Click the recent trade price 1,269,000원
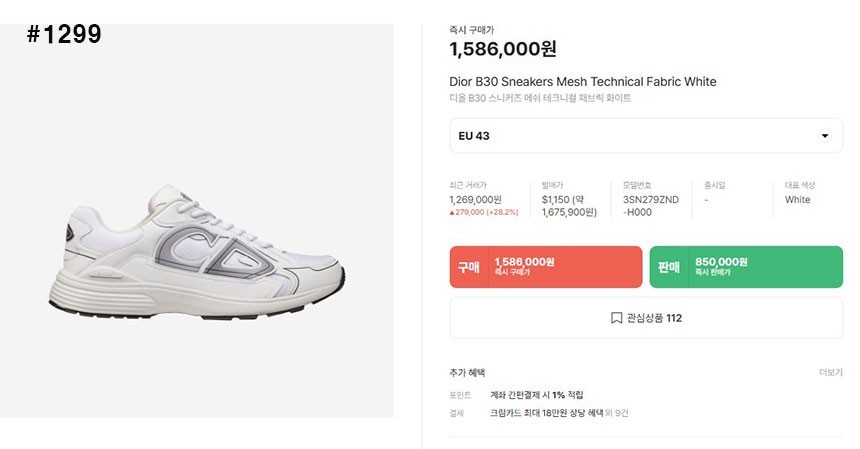Viewport: 860px width, 449px height. point(475,200)
